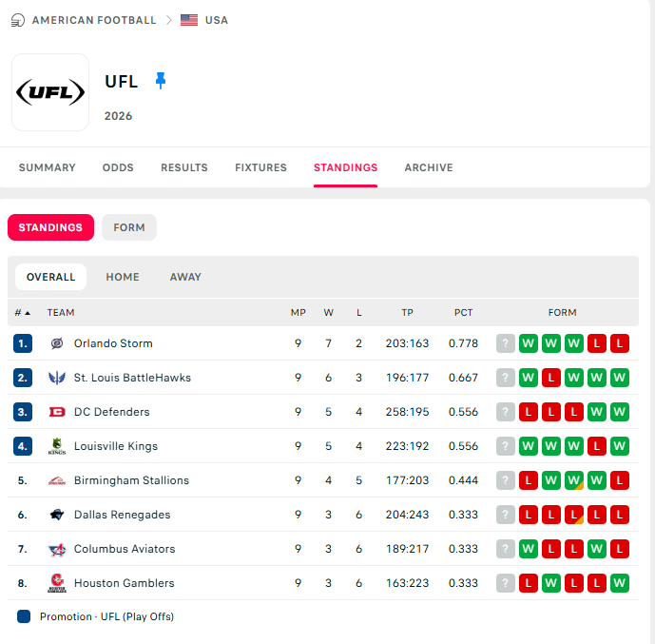Screen dimensions: 655x644
Task: Click Houston Gamblers' upcoming match ? icon
Action: pos(506,583)
